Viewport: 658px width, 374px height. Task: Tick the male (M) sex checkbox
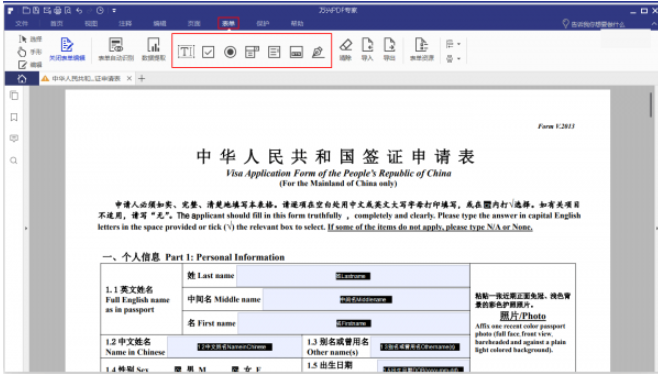click(x=178, y=369)
